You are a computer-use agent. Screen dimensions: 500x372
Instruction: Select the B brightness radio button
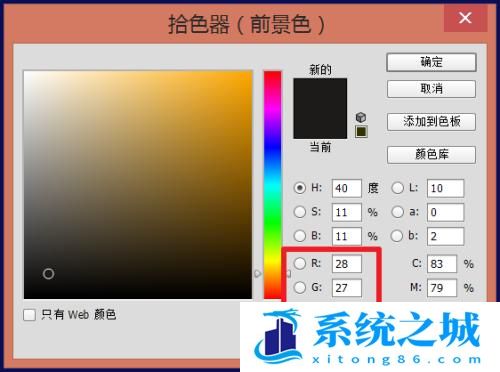point(300,236)
